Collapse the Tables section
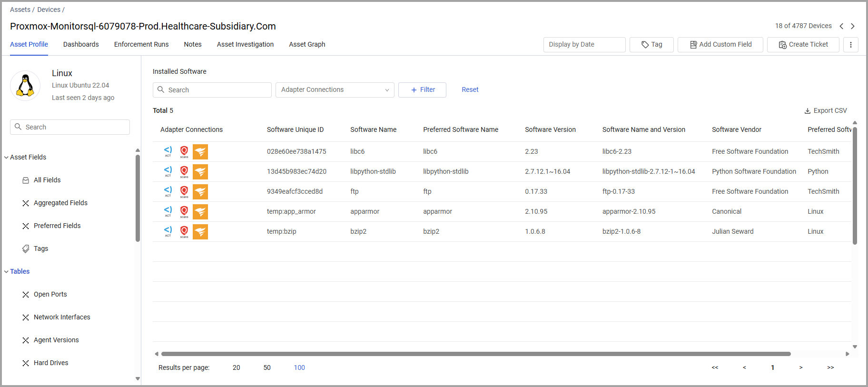Viewport: 868px width, 387px height. pyautogui.click(x=6, y=272)
